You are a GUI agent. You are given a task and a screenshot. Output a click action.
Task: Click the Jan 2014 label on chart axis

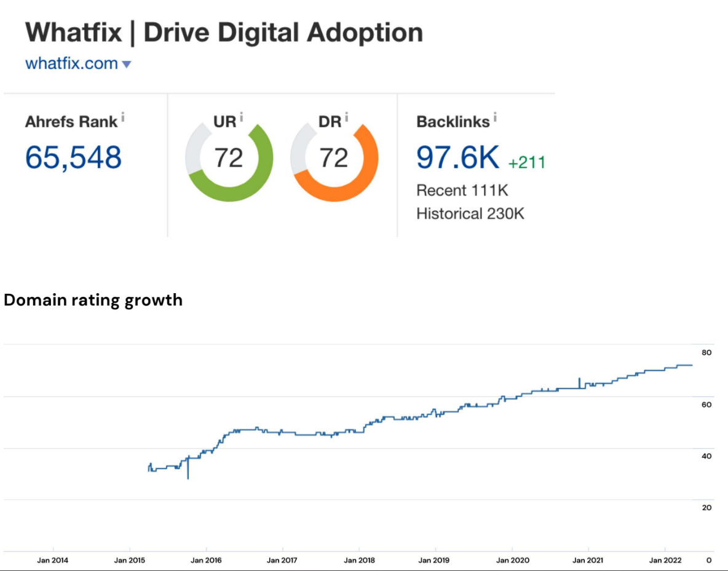pyautogui.click(x=53, y=560)
